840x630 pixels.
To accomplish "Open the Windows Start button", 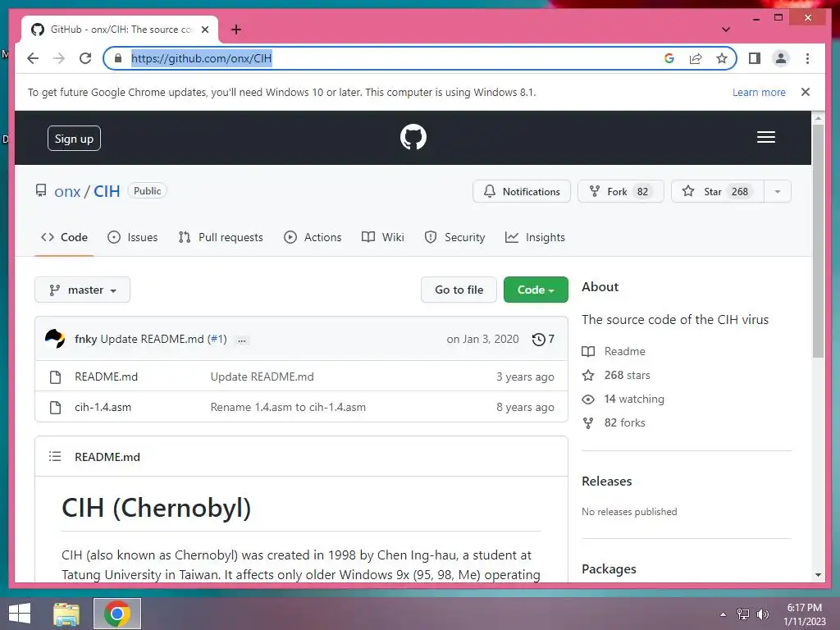I will pos(20,614).
